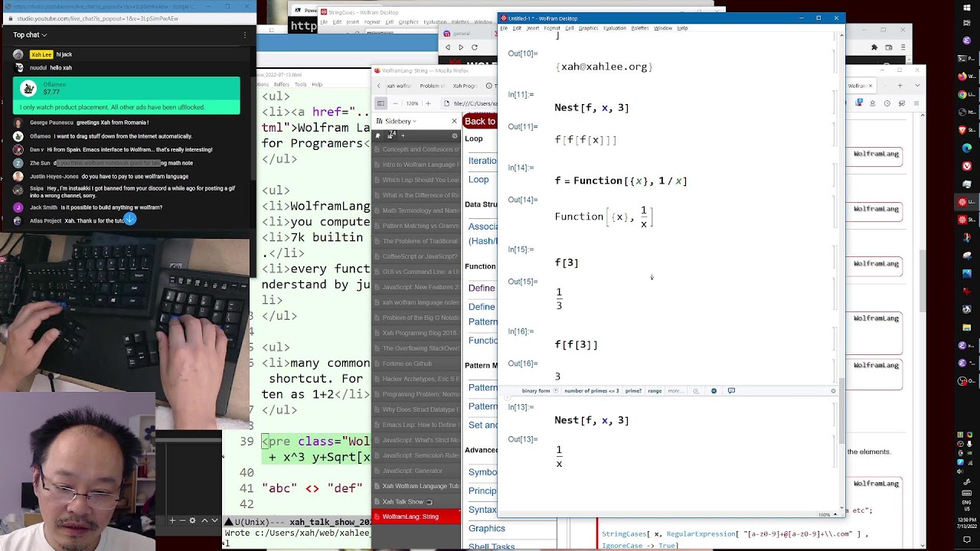This screenshot has height=551, width=980.
Task: Close the Sidebery sidebar
Action: 454,121
